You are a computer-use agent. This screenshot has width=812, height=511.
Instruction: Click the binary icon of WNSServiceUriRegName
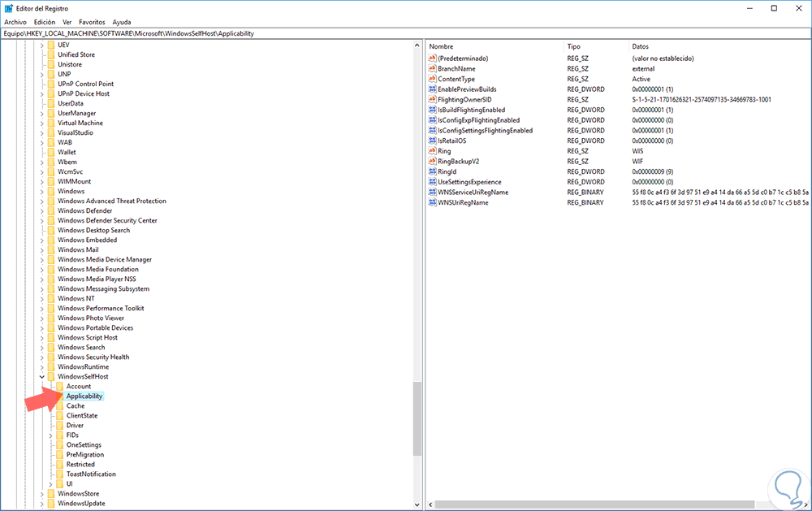[x=433, y=193]
